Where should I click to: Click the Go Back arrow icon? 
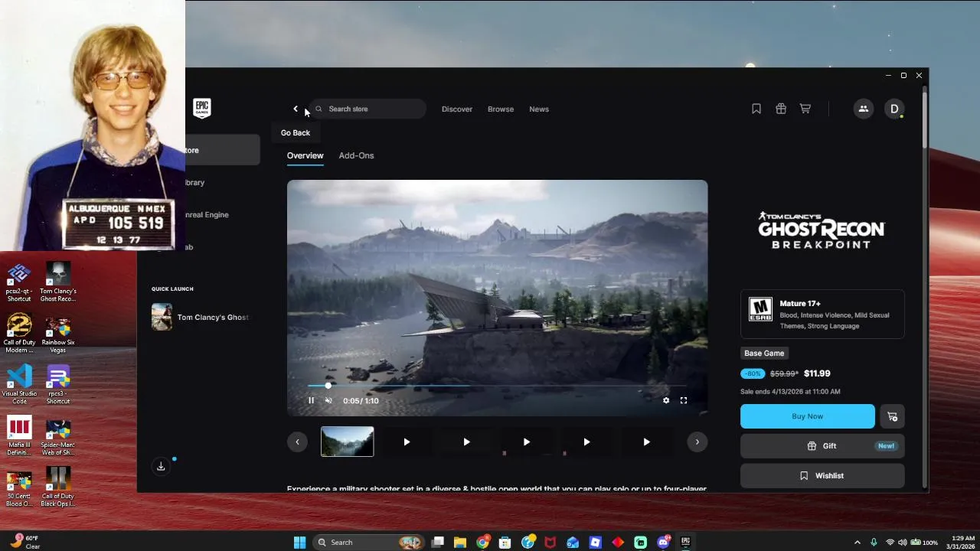pos(296,109)
